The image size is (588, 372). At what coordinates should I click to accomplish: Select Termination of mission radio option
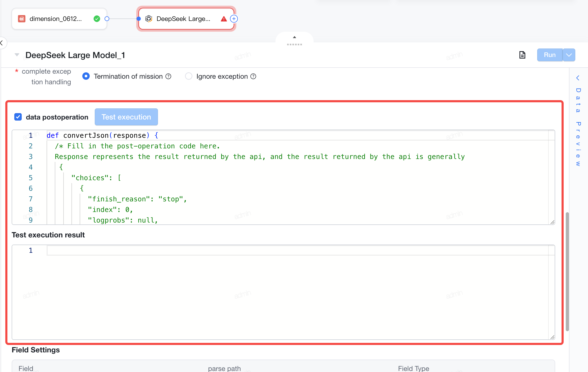pos(86,76)
